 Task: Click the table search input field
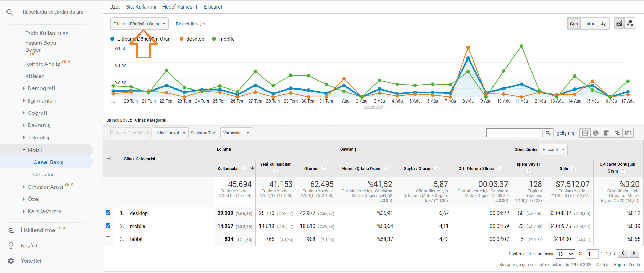point(514,133)
